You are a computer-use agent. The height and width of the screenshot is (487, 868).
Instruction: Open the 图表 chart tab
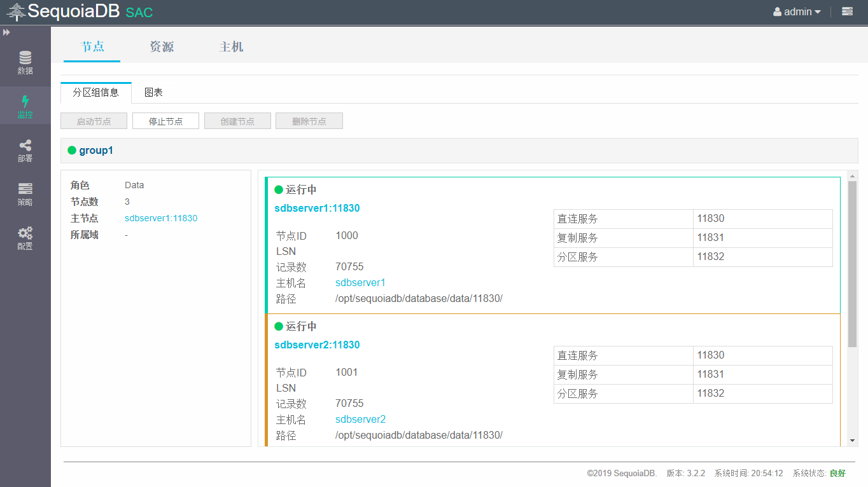coord(153,92)
